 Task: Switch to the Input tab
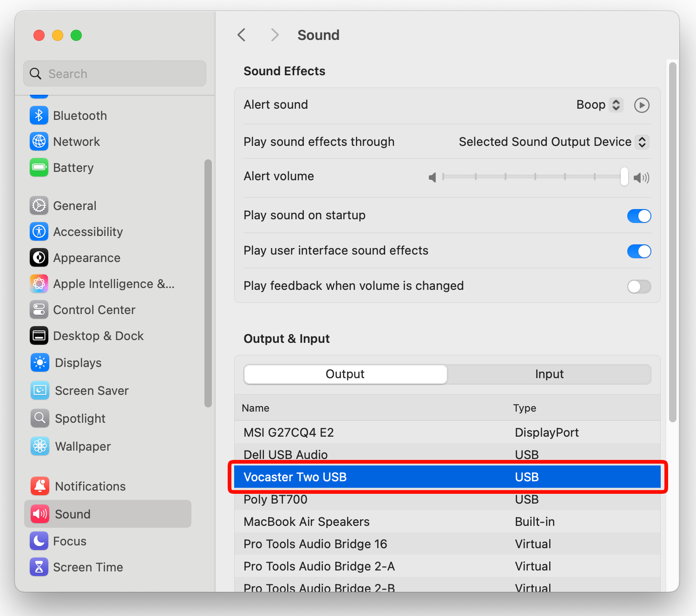(549, 374)
